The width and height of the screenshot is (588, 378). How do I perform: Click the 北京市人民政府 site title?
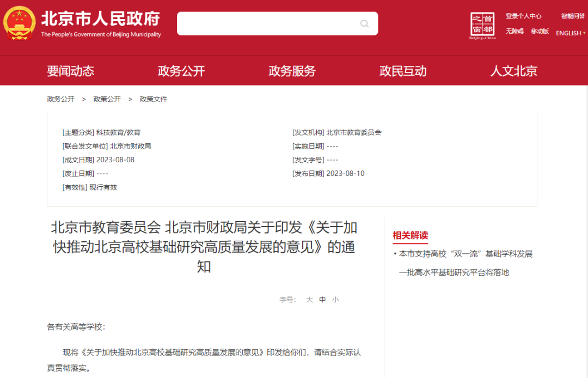[101, 19]
